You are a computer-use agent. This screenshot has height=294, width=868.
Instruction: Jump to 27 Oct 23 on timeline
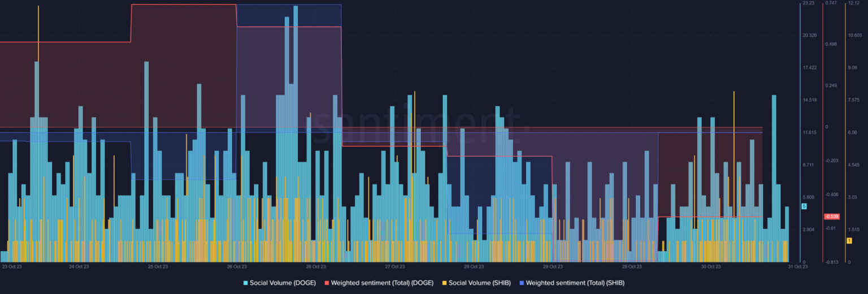tap(394, 266)
